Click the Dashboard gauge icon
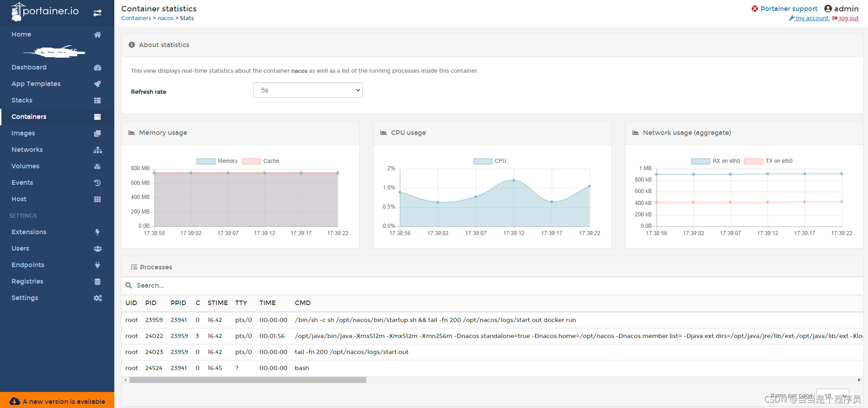Image resolution: width=868 pixels, height=408 pixels. click(x=97, y=67)
